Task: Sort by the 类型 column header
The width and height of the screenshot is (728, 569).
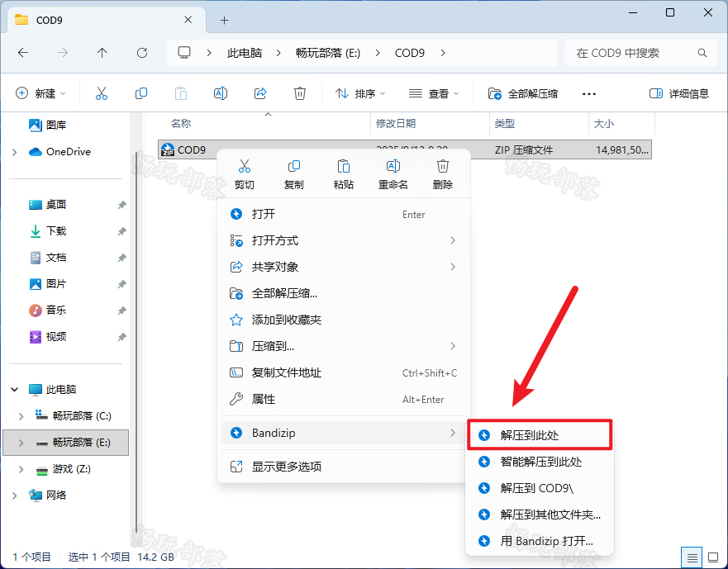Action: click(x=505, y=123)
